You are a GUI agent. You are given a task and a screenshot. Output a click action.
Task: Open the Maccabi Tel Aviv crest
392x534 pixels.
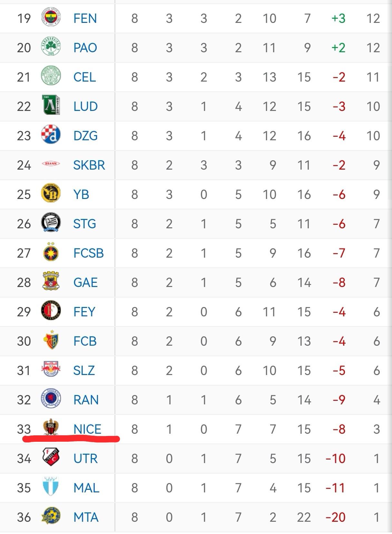point(51,516)
